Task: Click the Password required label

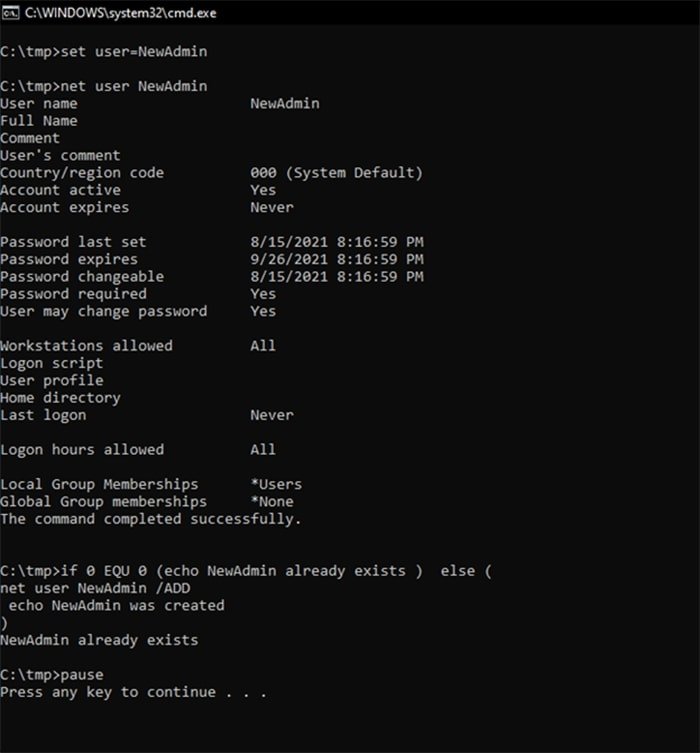Action: (x=73, y=294)
